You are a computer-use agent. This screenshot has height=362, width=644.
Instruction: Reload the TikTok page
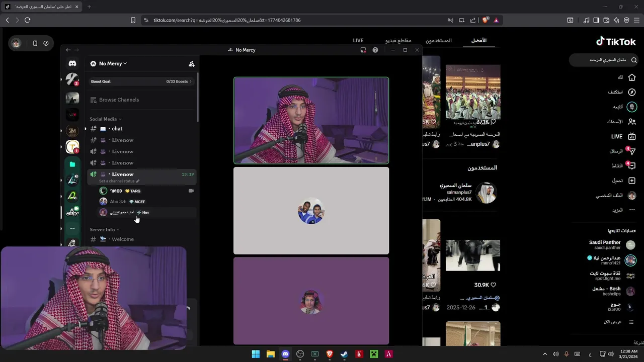27,20
